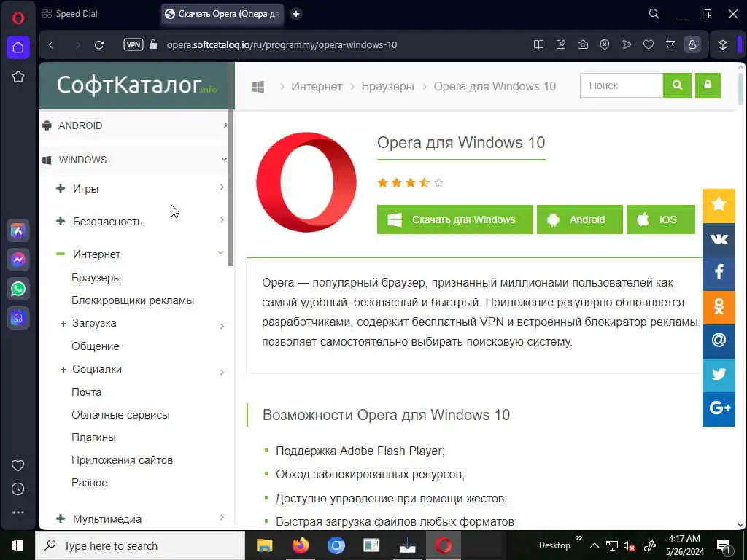Collapse the WINDOWS menu section
This screenshot has height=560, width=747.
(134, 160)
